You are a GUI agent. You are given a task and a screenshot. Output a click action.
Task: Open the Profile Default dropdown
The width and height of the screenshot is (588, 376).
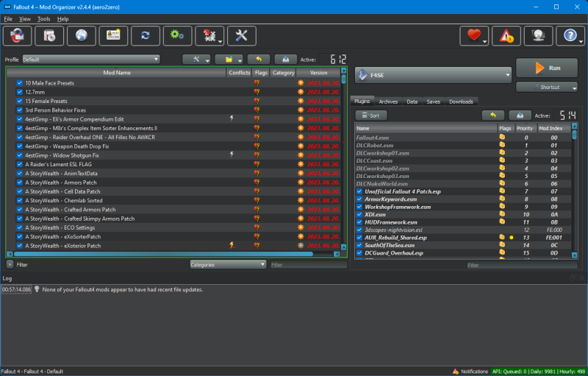pos(91,60)
